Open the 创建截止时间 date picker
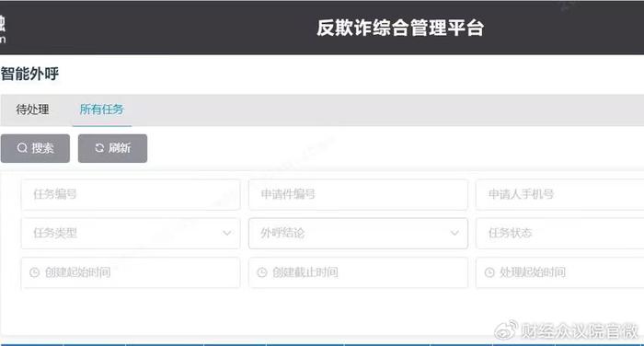 [358, 272]
